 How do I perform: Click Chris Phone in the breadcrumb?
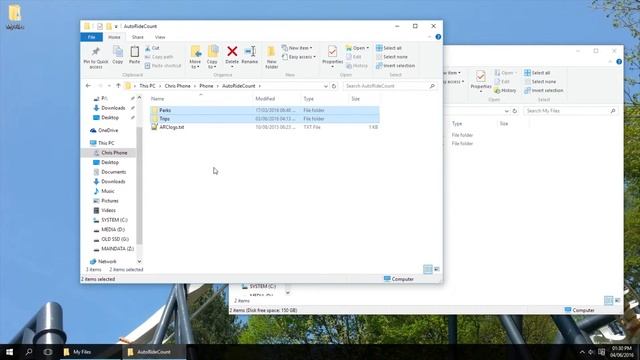click(x=178, y=86)
